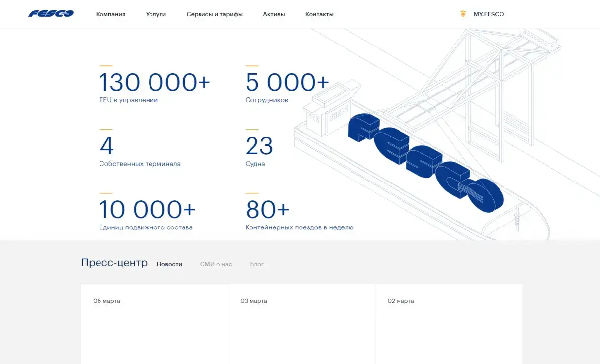Open the Услуги menu

point(156,14)
